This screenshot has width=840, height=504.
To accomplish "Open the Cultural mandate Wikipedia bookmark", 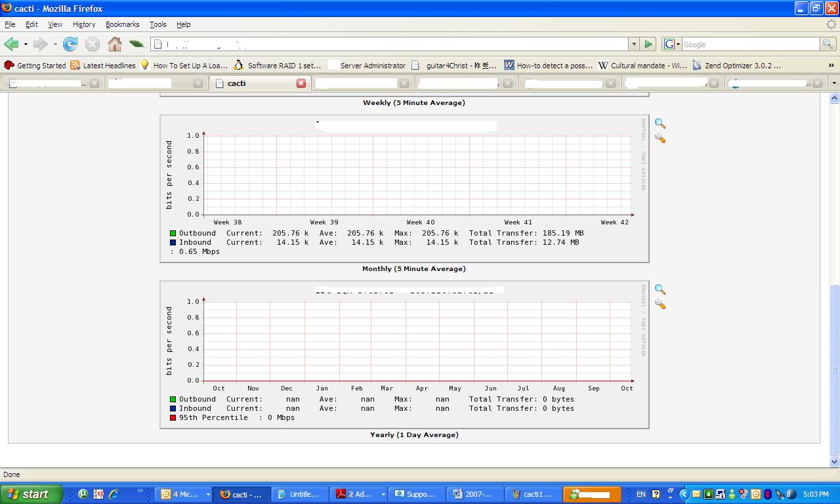I will [x=642, y=65].
